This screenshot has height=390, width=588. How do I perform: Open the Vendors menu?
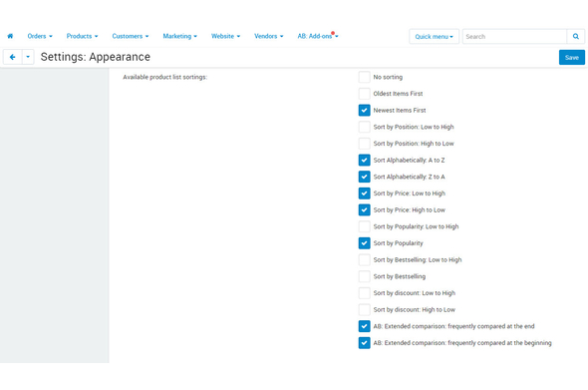tap(268, 36)
